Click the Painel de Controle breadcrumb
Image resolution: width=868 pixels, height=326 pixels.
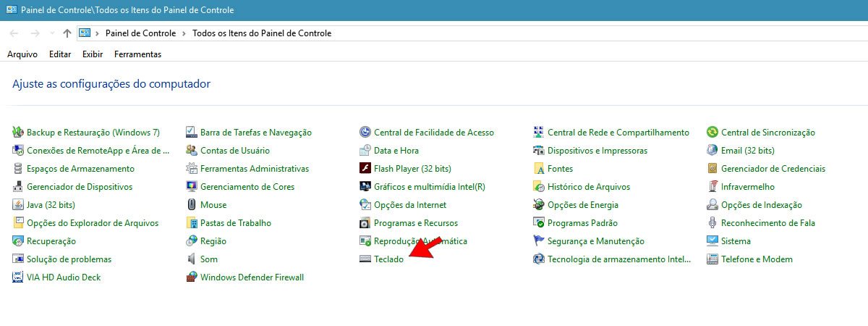(140, 33)
